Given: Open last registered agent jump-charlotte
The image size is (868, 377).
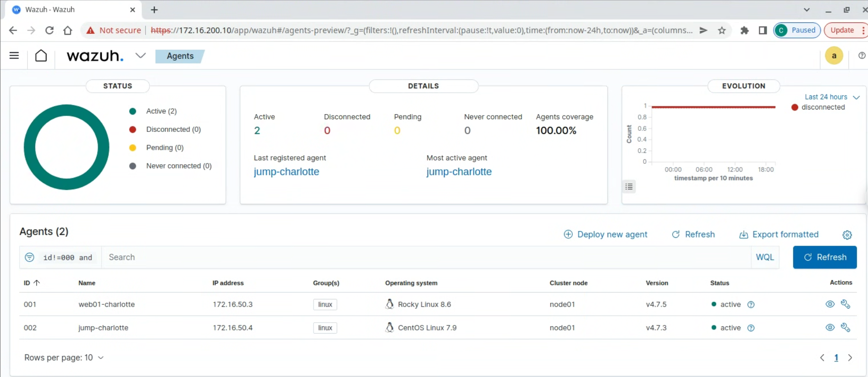Looking at the screenshot, I should pyautogui.click(x=287, y=172).
